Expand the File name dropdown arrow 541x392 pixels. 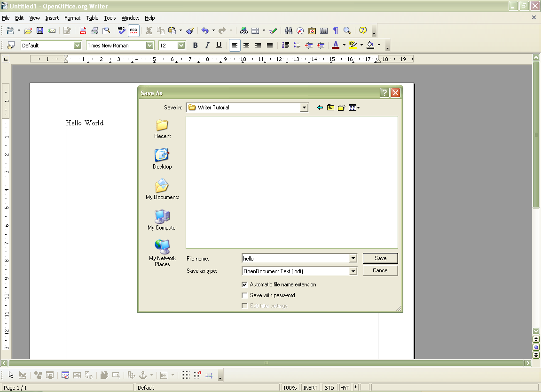tap(353, 258)
